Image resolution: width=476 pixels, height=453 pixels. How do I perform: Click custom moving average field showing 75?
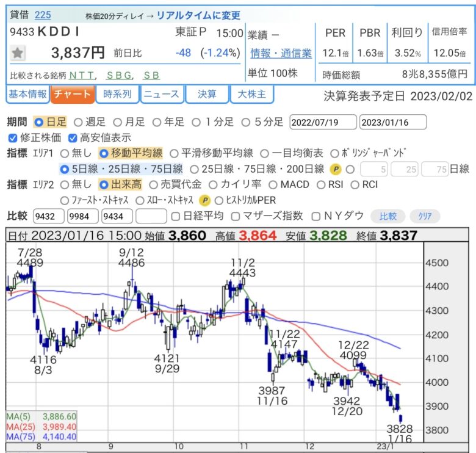pyautogui.click(x=435, y=170)
